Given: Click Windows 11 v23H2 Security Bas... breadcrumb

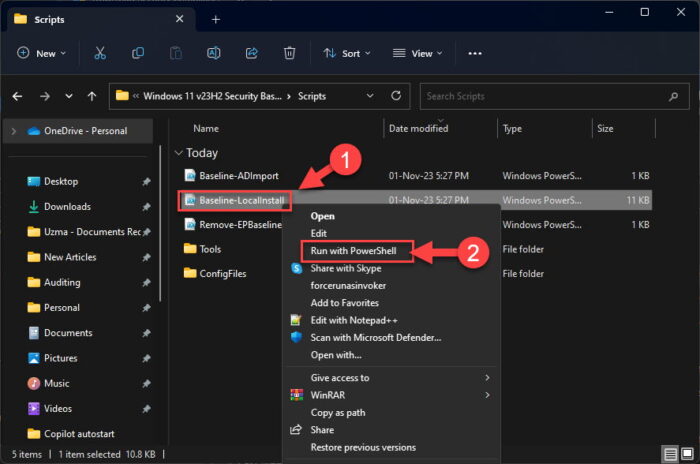Looking at the screenshot, I should (x=212, y=96).
